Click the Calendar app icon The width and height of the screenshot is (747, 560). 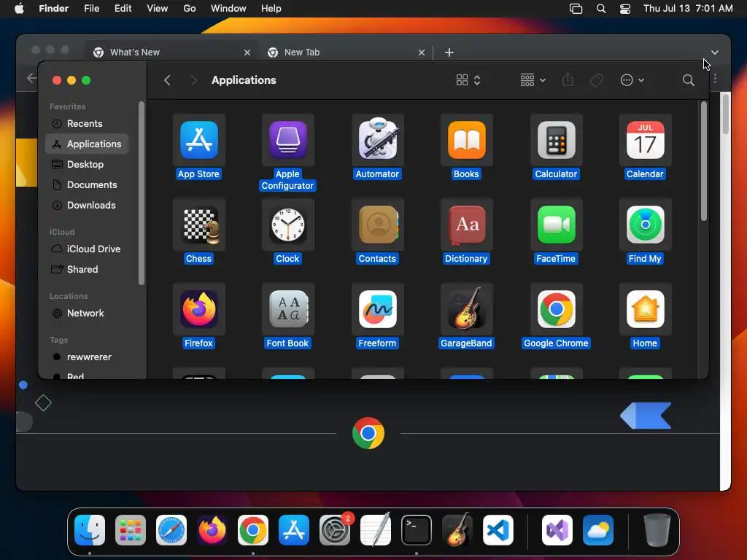click(x=645, y=140)
